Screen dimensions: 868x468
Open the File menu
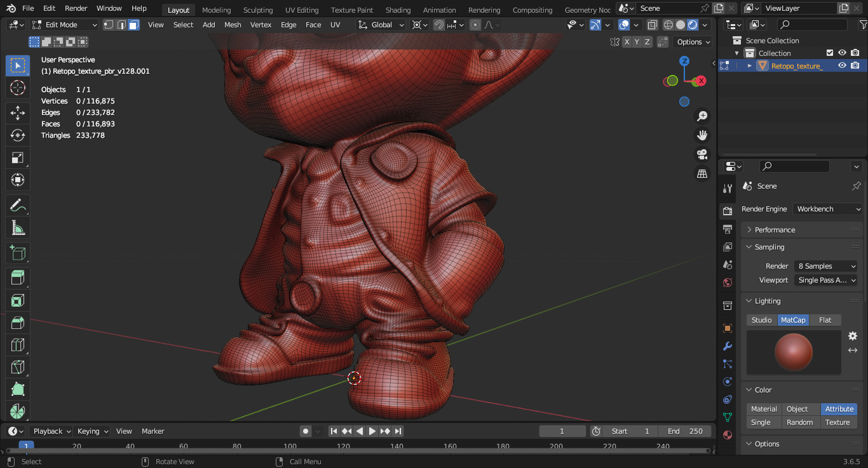28,8
